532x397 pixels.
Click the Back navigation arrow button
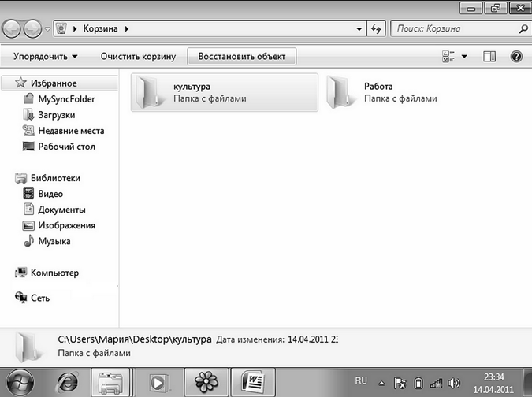pos(13,29)
